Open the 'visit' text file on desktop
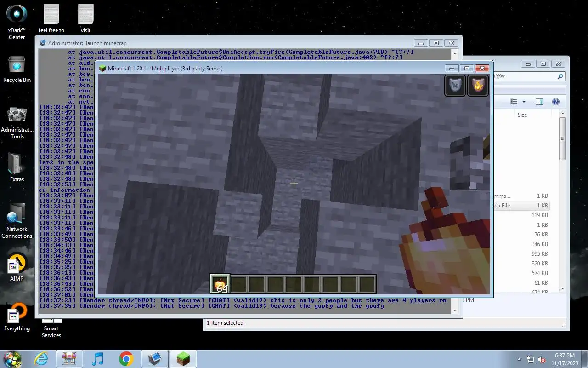588x368 pixels. point(85,19)
